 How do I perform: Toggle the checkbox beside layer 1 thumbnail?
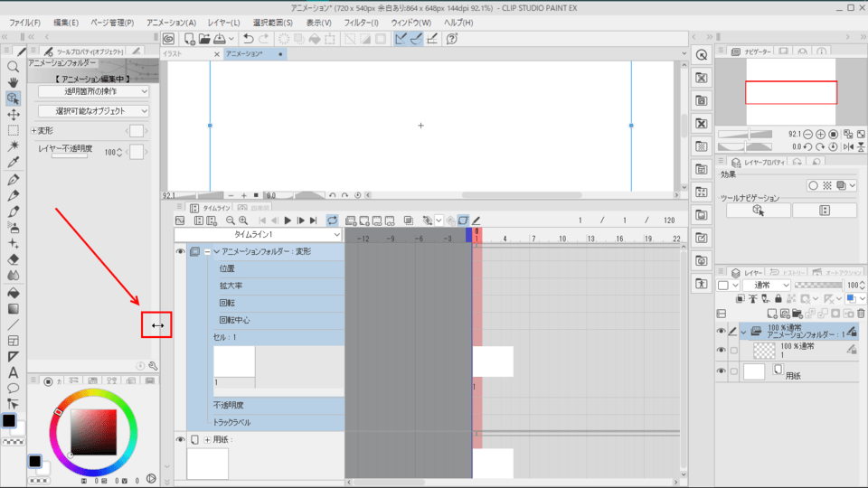click(x=733, y=351)
